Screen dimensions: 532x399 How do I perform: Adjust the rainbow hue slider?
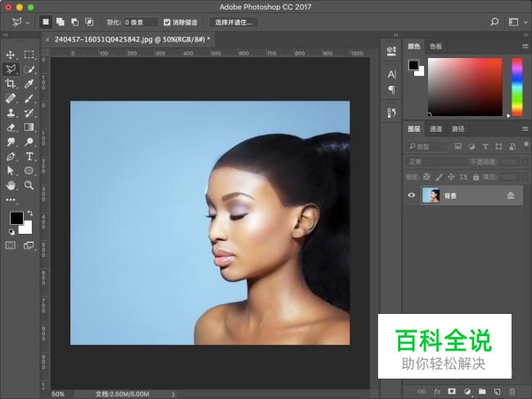coord(517,87)
